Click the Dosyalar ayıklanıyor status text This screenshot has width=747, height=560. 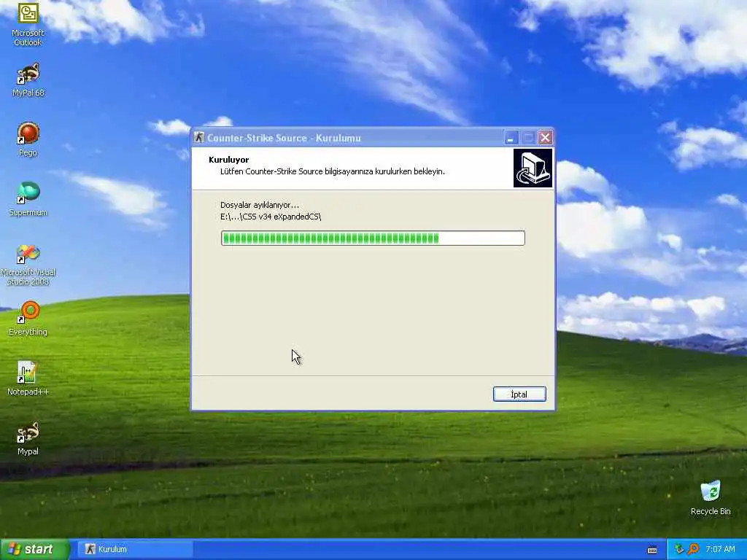pyautogui.click(x=260, y=205)
